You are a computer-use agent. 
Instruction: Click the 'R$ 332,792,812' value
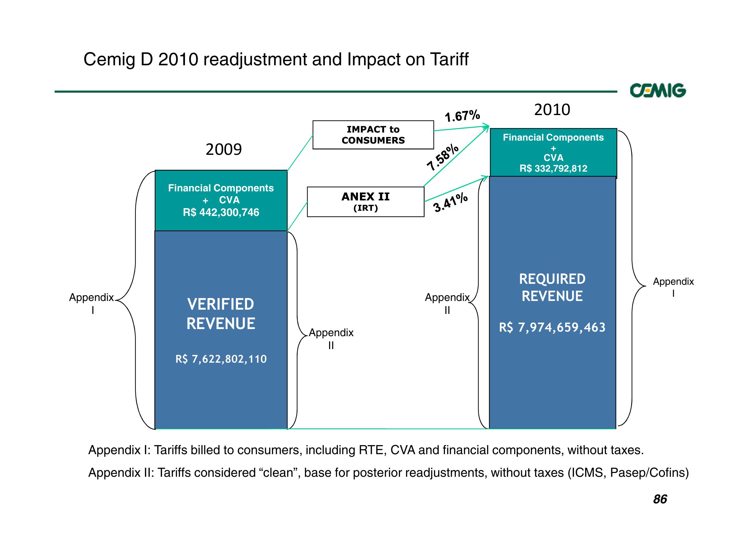553,168
